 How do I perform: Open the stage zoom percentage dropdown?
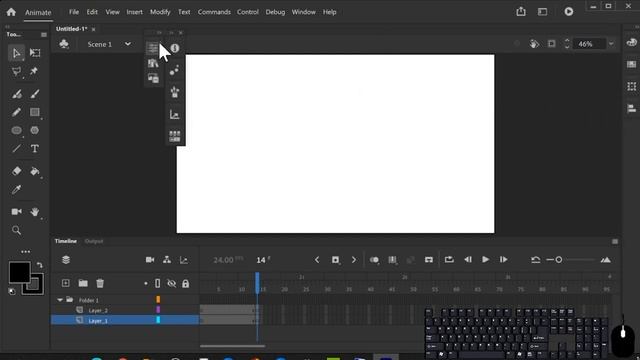click(611, 44)
